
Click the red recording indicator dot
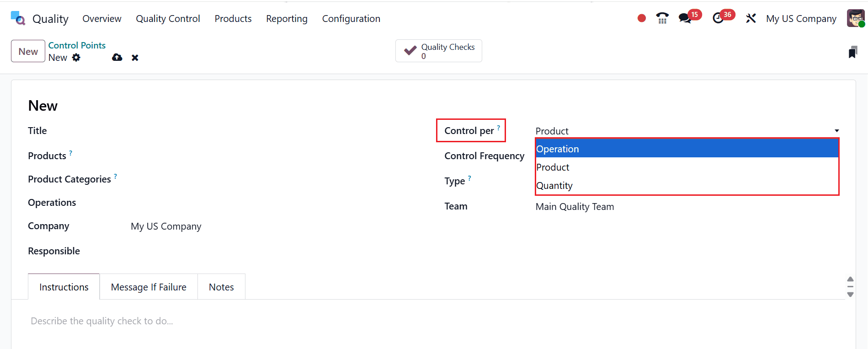coord(642,18)
